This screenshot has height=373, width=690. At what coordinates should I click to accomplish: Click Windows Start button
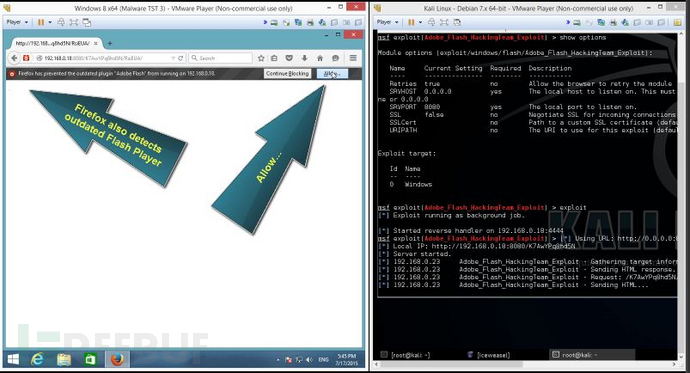click(x=13, y=359)
